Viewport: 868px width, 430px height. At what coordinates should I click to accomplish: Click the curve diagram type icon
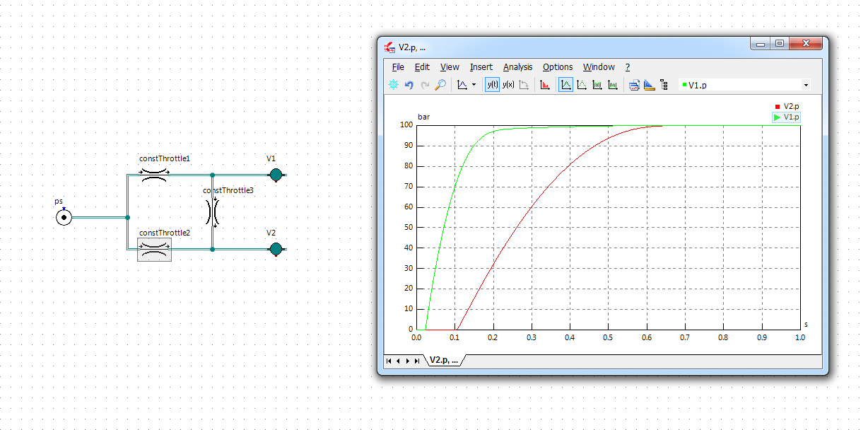[x=462, y=85]
